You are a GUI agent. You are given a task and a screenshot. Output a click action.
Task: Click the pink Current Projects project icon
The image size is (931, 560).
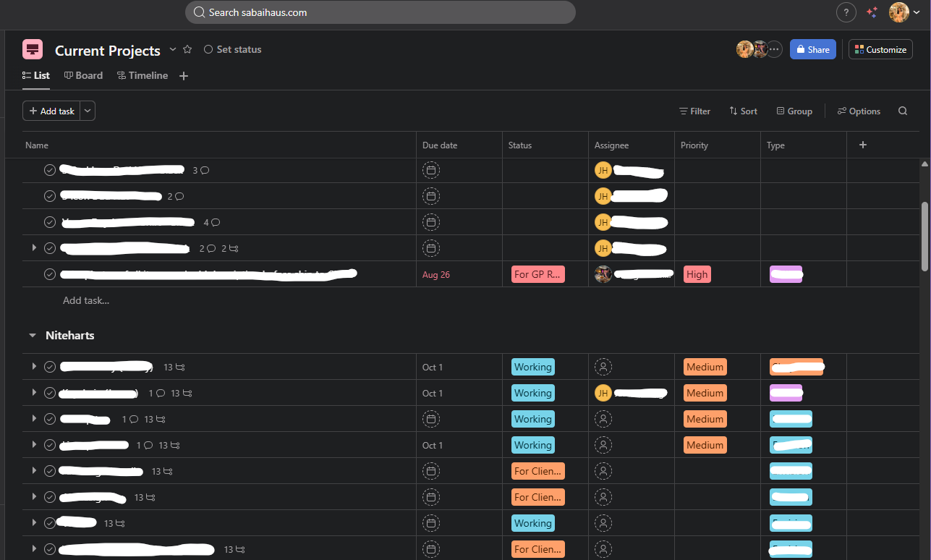tap(33, 49)
